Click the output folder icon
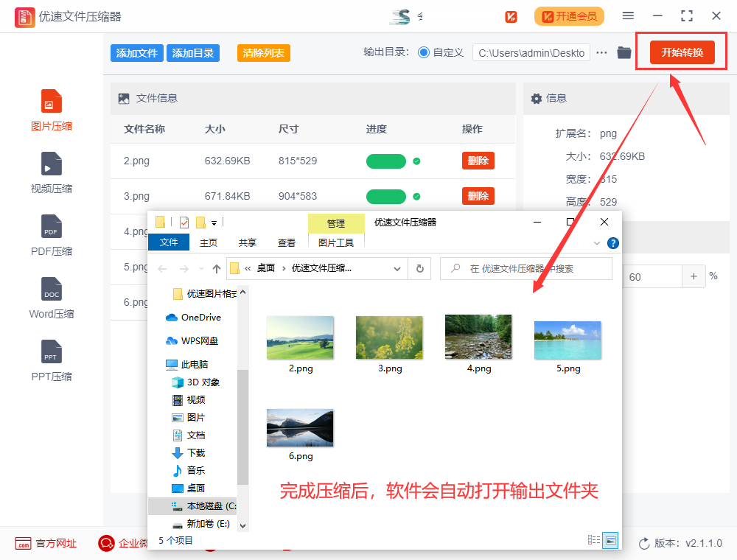Viewport: 737px width, 560px height. click(624, 52)
